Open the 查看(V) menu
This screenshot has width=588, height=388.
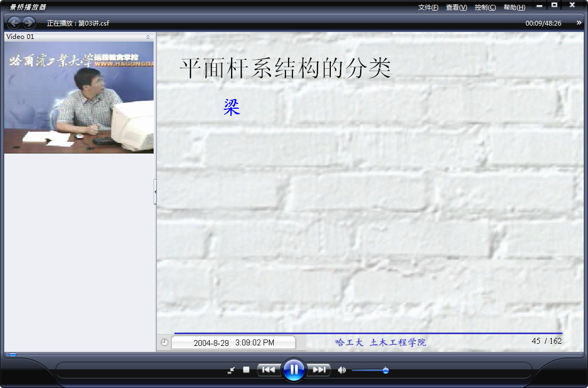[456, 7]
